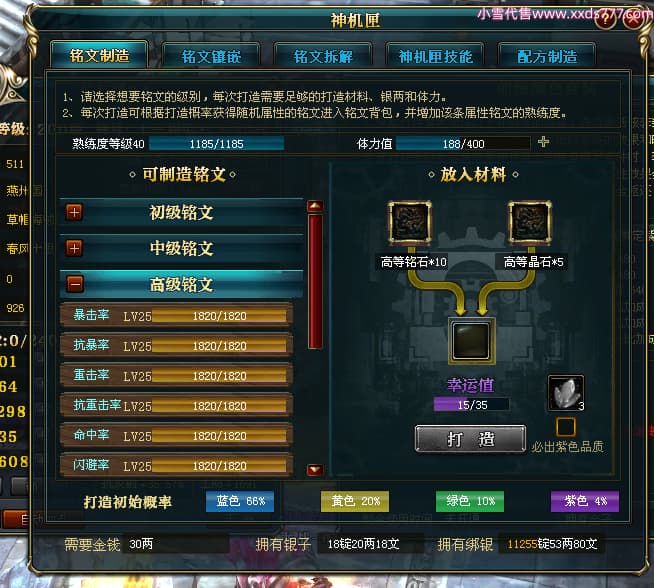Click the purple 紫色 4% probability swatch
This screenshot has width=654, height=588.
point(585,501)
